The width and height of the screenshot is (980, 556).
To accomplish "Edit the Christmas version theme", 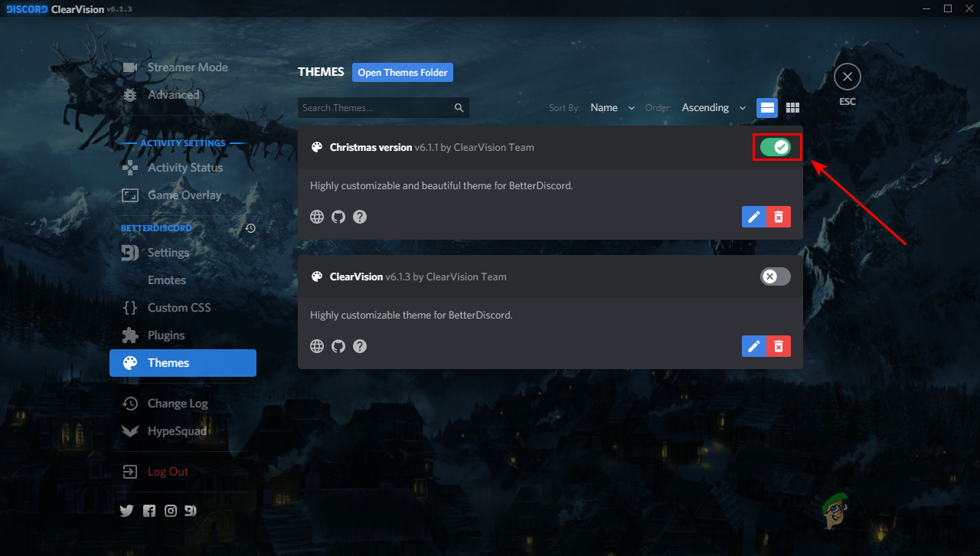I will (754, 217).
